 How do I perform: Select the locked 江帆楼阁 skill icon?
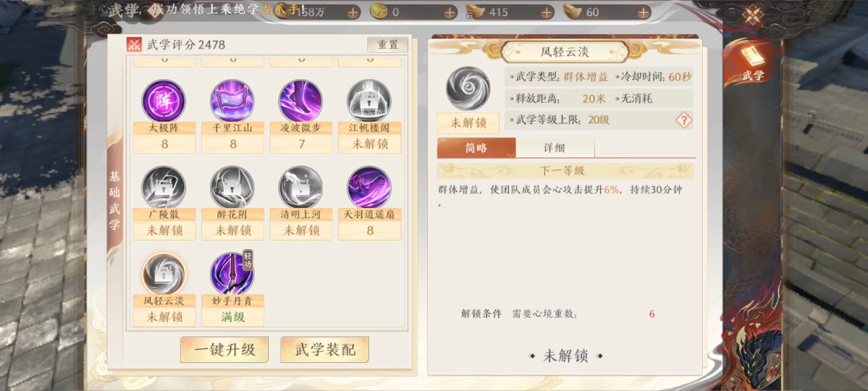369,101
